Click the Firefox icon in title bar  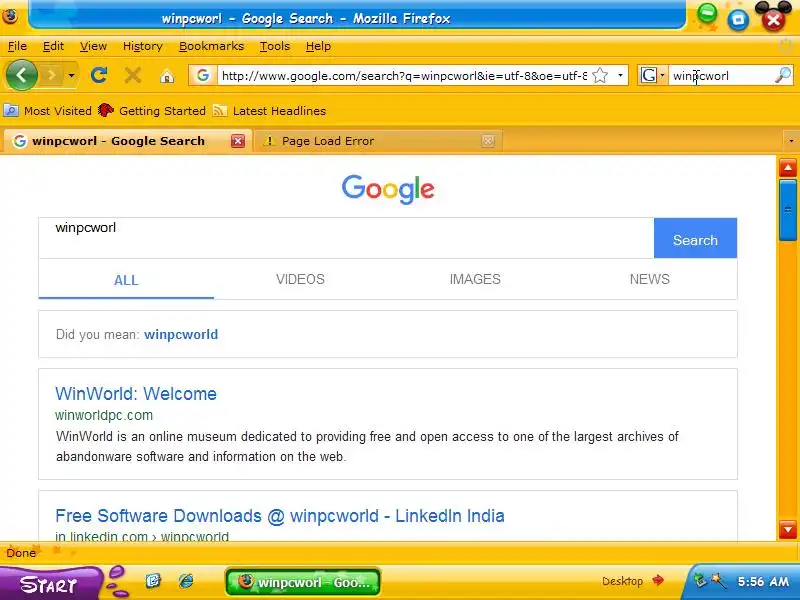click(x=9, y=16)
